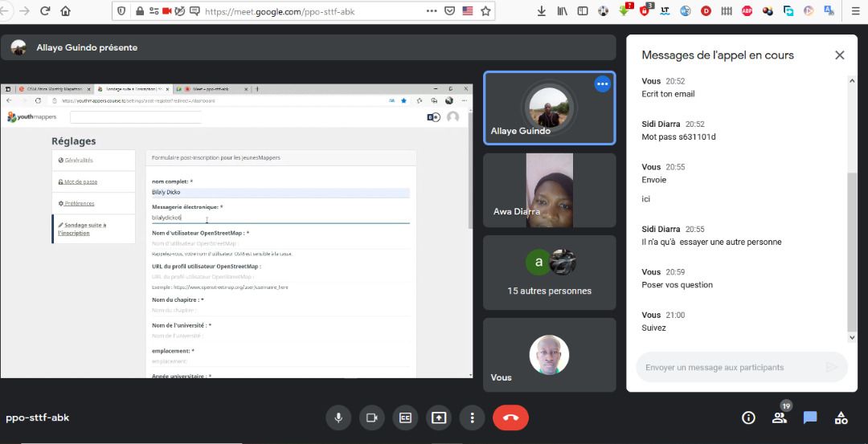
Task: Click the US flag icon in address bar
Action: click(x=468, y=11)
